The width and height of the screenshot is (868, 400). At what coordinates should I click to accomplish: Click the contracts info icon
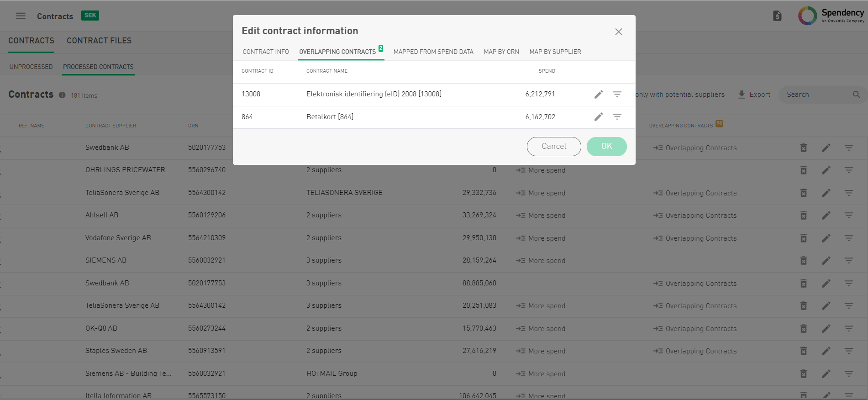62,95
